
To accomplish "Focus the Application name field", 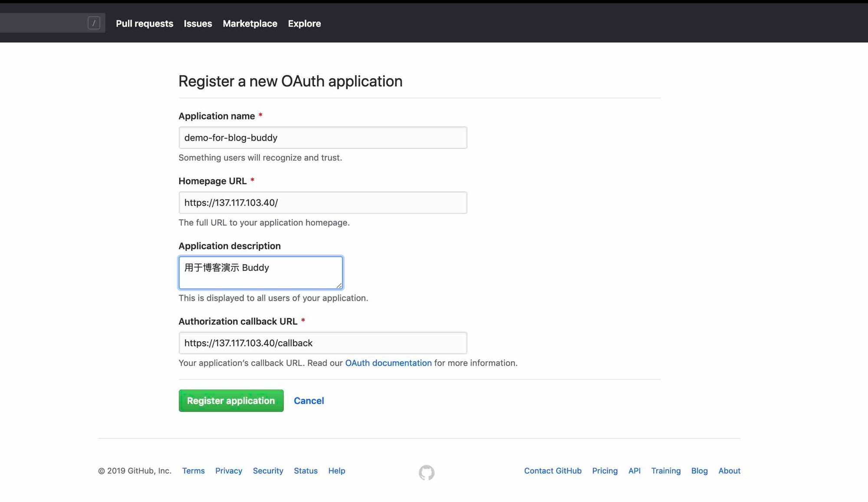I will (322, 138).
